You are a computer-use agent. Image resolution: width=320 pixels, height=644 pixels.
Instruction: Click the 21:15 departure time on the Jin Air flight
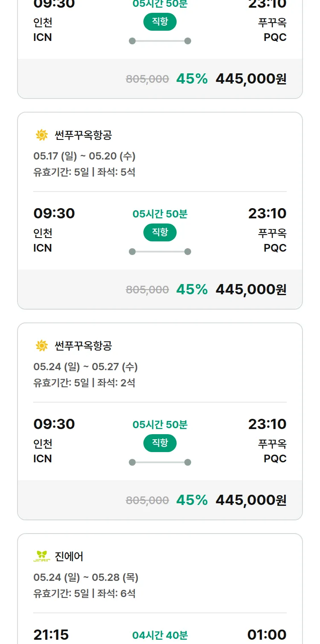[51, 634]
